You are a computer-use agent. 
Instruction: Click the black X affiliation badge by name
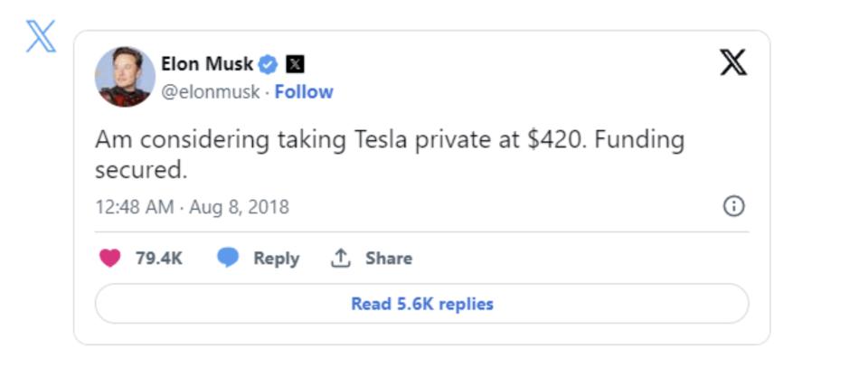(x=295, y=63)
